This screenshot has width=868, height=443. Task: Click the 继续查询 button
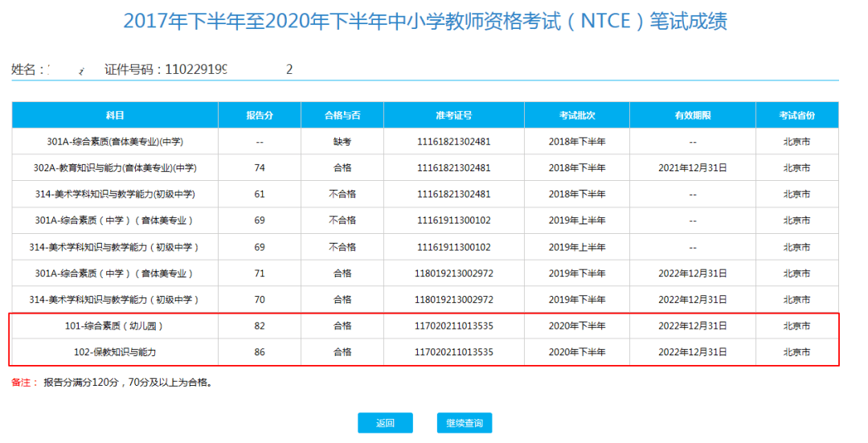click(x=465, y=423)
